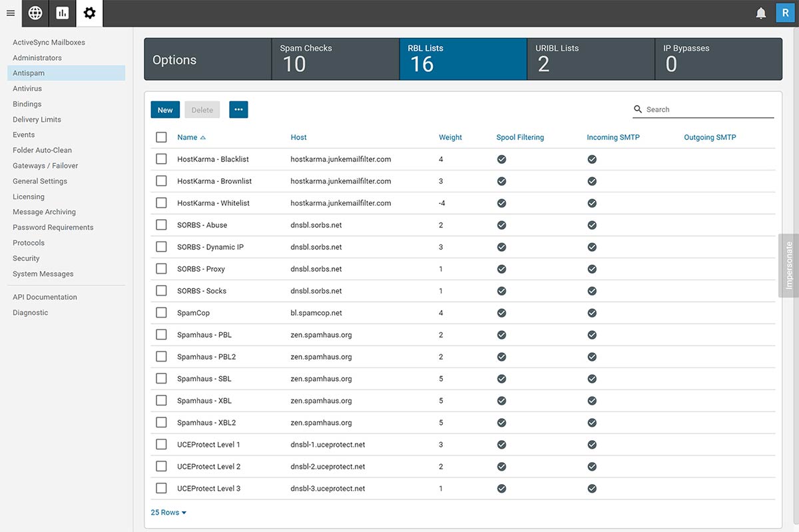
Task: Sort by the Host column header
Action: click(299, 137)
